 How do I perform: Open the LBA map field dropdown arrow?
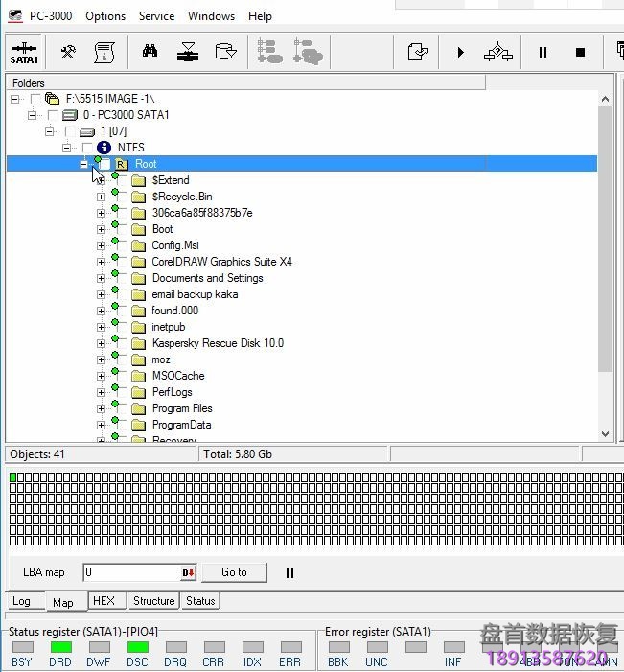coord(189,573)
